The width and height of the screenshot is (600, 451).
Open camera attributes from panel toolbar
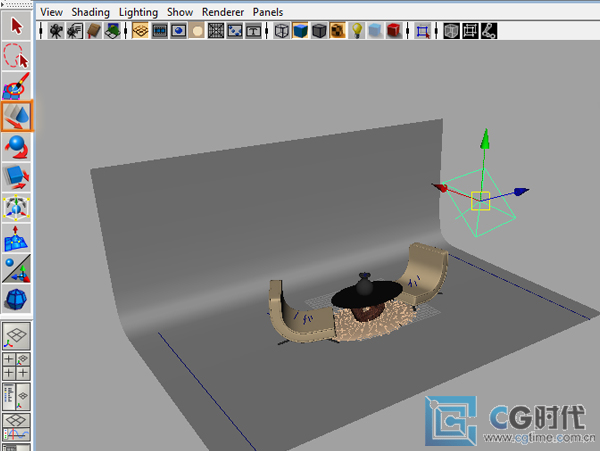point(75,31)
